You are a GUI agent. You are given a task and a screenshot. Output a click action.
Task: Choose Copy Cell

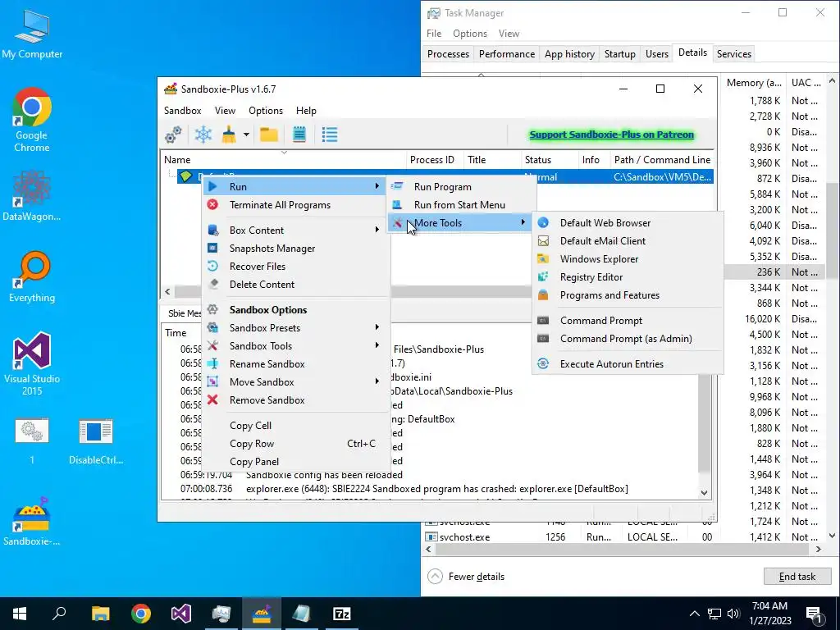click(250, 426)
